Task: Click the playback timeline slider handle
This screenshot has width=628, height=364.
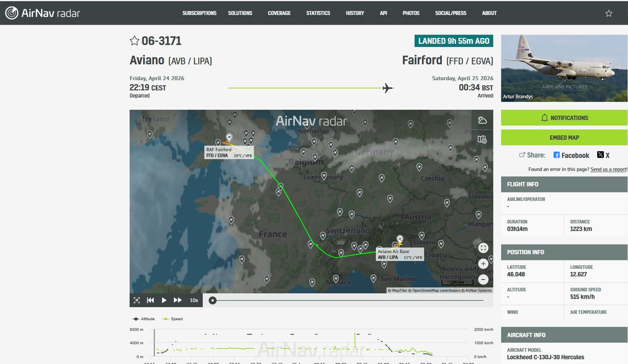Action: [x=212, y=300]
